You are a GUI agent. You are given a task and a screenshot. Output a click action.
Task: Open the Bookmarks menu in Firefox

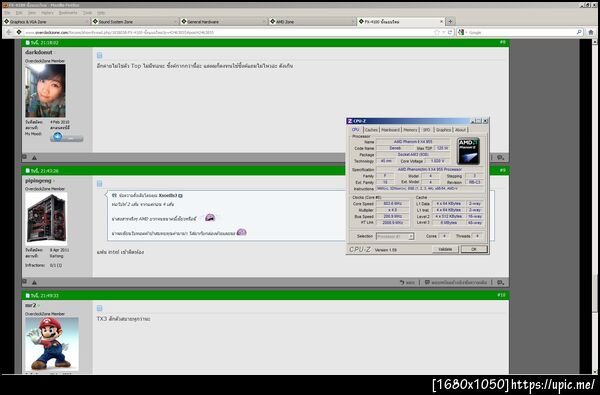68,13
